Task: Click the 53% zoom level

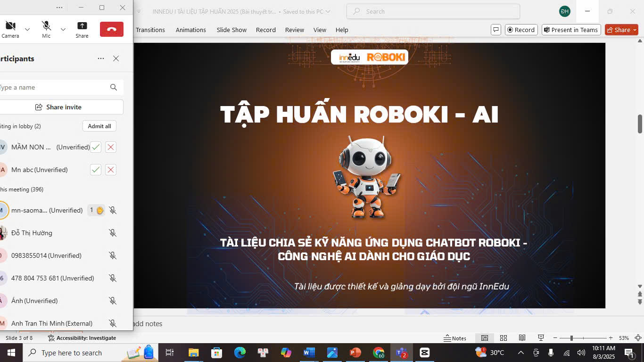Action: (x=624, y=338)
